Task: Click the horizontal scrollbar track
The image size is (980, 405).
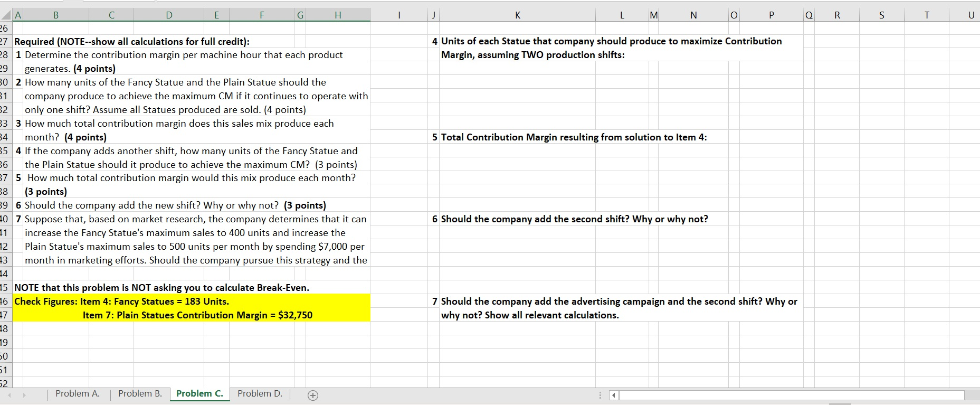Action: (x=792, y=395)
